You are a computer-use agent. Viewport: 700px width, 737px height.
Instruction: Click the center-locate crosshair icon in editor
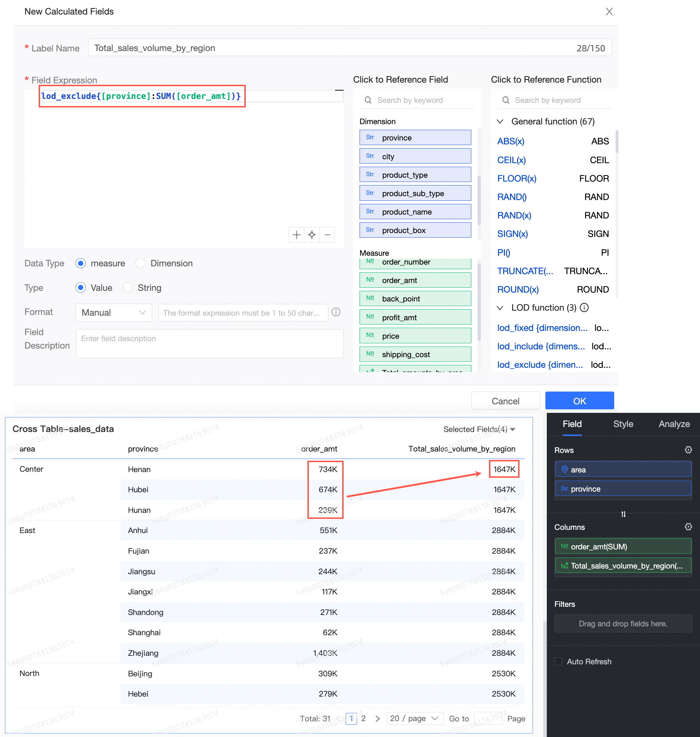(x=312, y=235)
